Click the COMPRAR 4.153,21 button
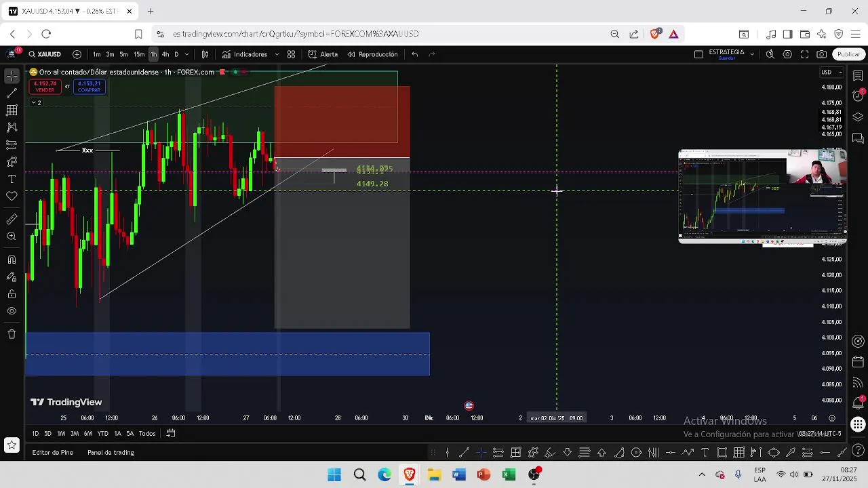Image resolution: width=868 pixels, height=488 pixels. [x=89, y=87]
